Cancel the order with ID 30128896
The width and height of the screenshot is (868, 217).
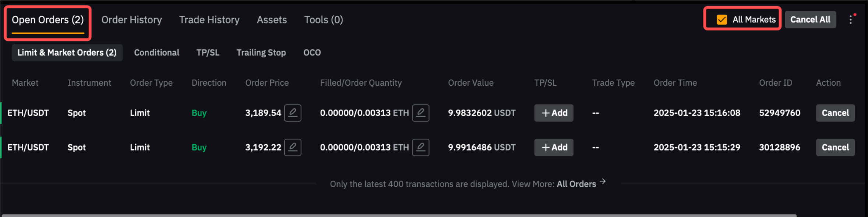pyautogui.click(x=835, y=147)
